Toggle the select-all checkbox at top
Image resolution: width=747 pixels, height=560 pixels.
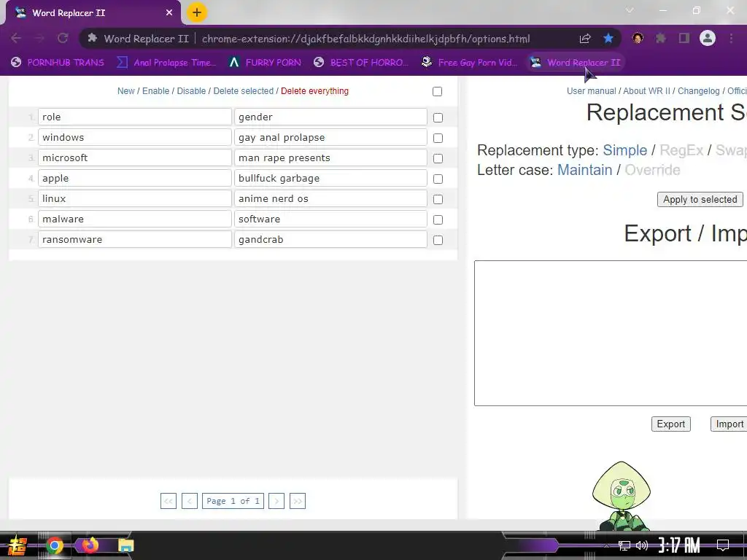point(438,91)
